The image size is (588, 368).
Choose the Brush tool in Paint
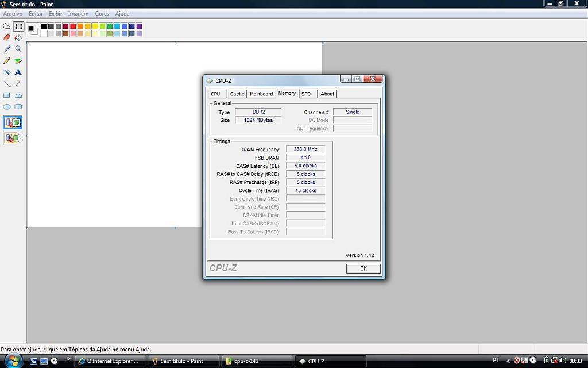[18, 60]
